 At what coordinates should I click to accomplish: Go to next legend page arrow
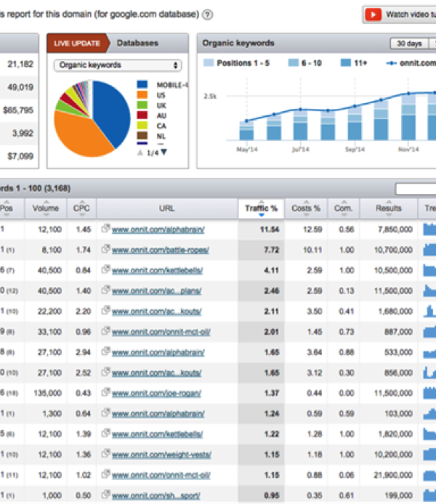point(163,152)
